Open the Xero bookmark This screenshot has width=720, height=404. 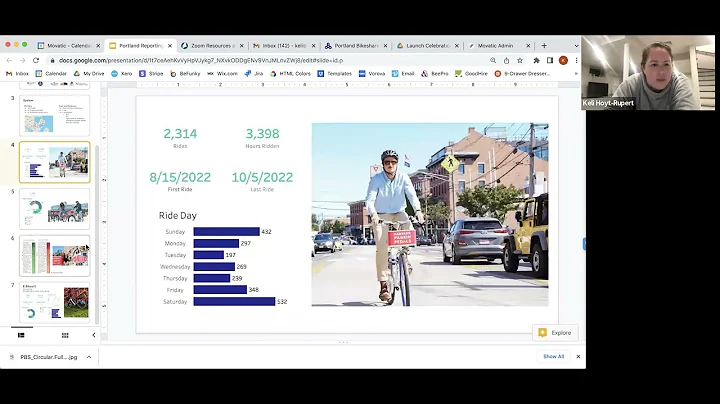pyautogui.click(x=122, y=73)
